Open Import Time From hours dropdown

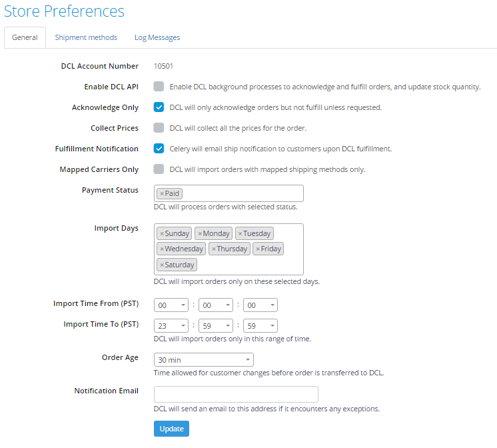click(171, 305)
